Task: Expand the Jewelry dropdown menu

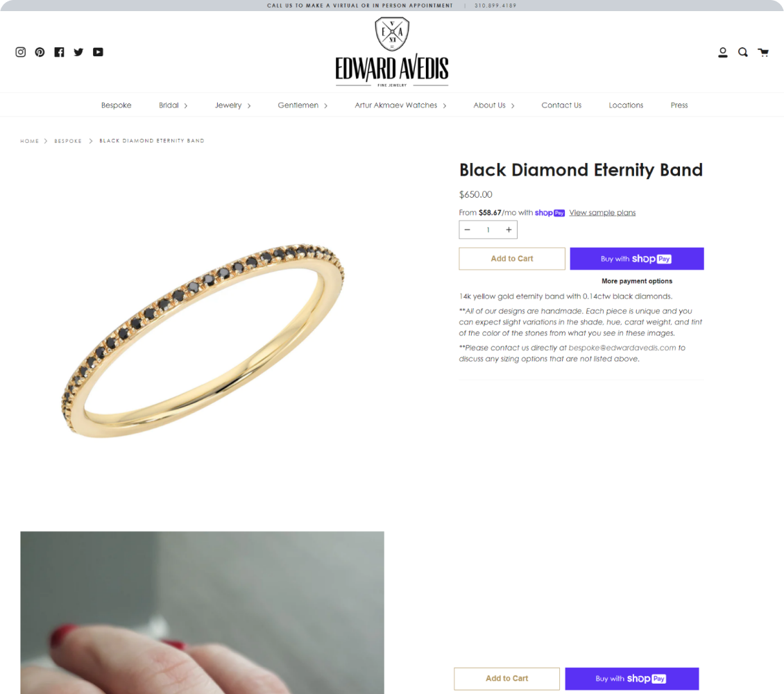Action: [x=232, y=105]
